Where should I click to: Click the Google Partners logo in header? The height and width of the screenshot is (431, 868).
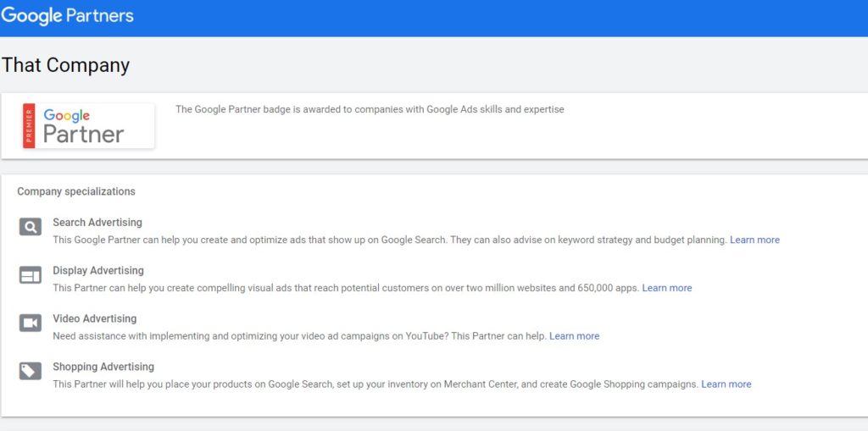pos(67,15)
